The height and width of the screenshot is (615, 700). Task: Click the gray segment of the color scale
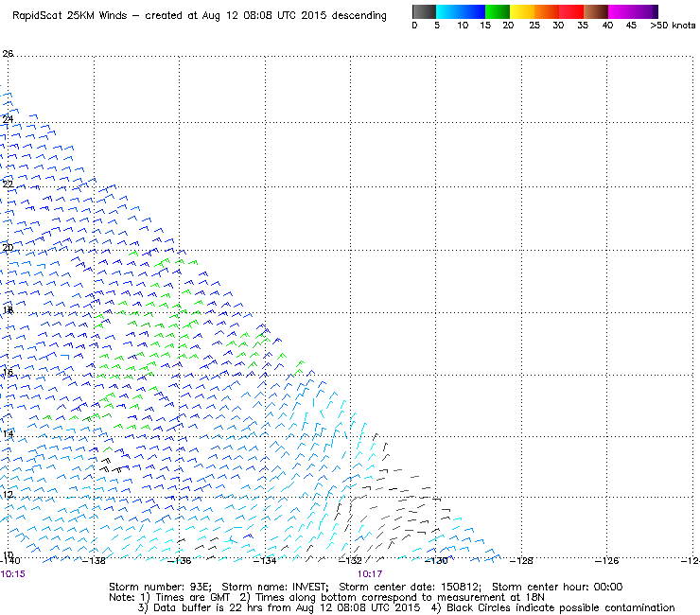click(x=424, y=11)
